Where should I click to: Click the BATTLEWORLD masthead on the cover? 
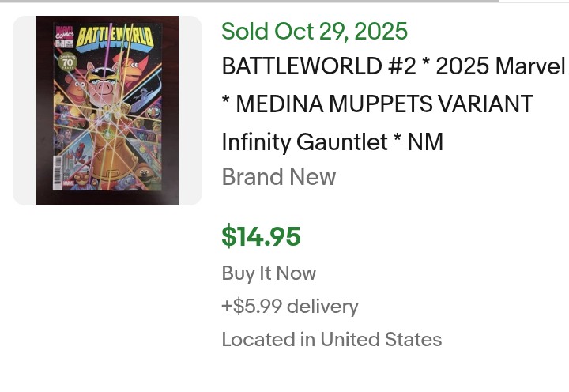[115, 36]
